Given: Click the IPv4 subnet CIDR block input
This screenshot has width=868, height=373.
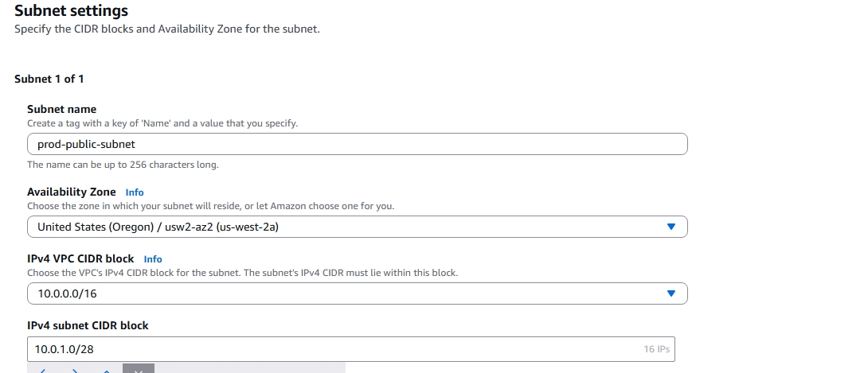Looking at the screenshot, I should tap(334, 349).
